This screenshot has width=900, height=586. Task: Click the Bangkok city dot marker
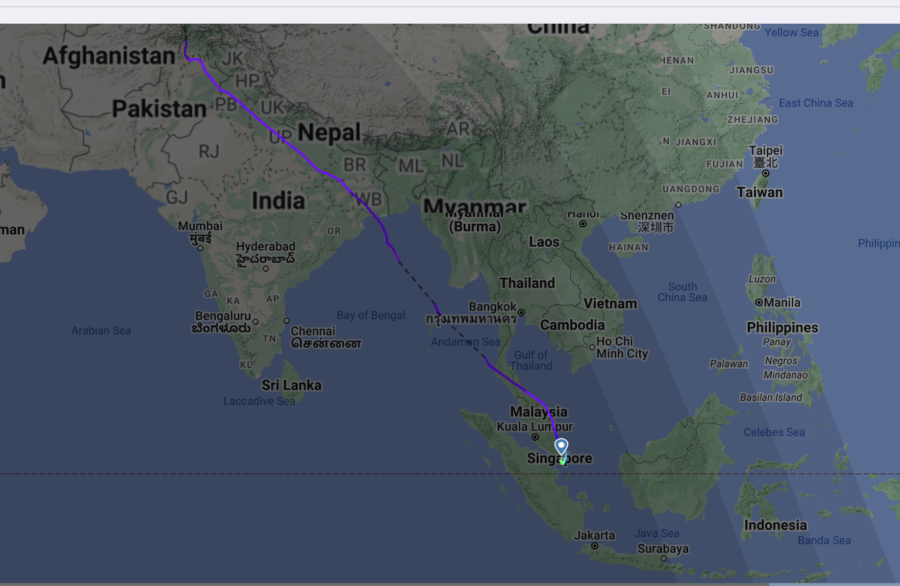(x=521, y=312)
